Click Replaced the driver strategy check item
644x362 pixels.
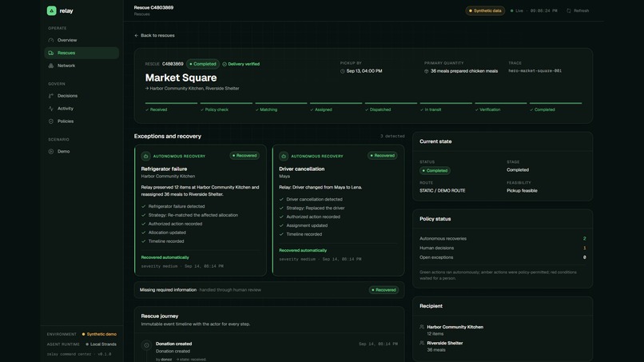tap(312, 208)
